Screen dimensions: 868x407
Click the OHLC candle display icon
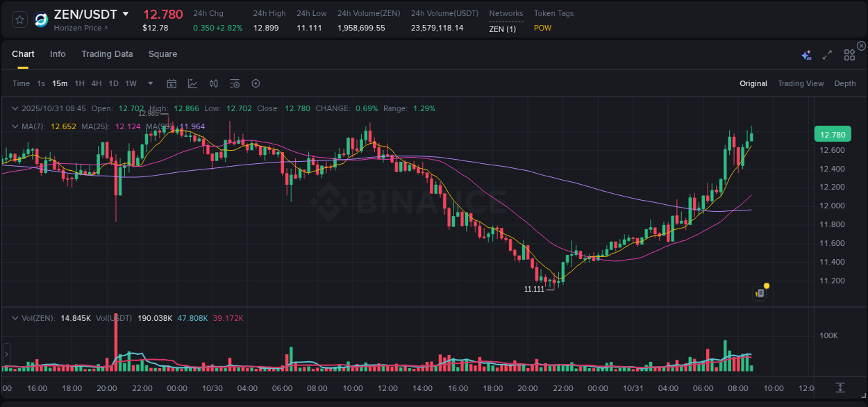coord(213,83)
